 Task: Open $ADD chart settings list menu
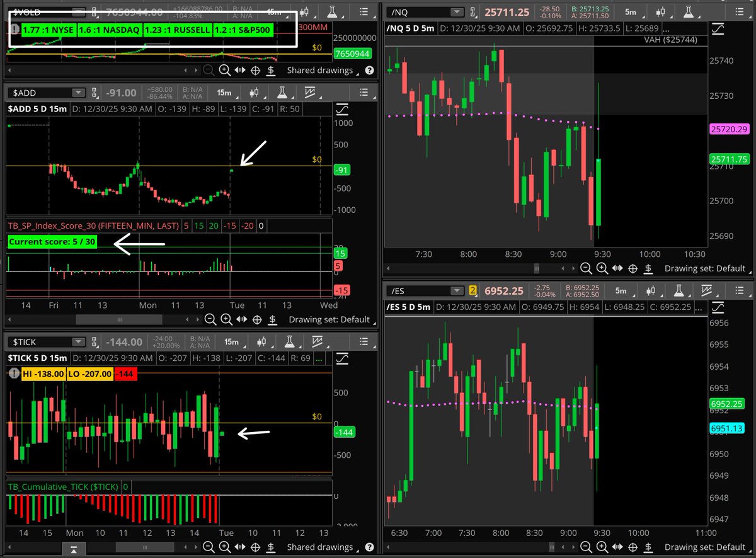click(x=364, y=93)
